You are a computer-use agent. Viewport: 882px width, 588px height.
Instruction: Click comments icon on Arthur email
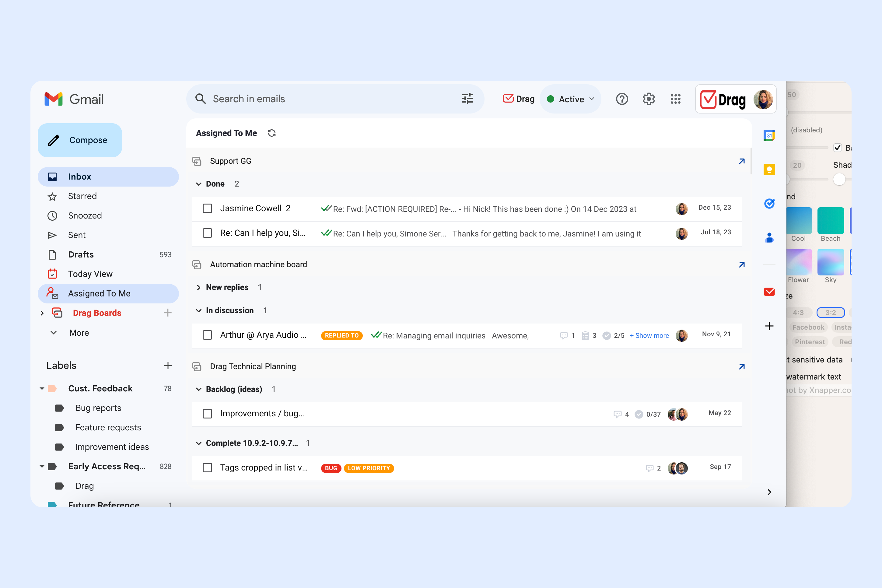pyautogui.click(x=564, y=336)
